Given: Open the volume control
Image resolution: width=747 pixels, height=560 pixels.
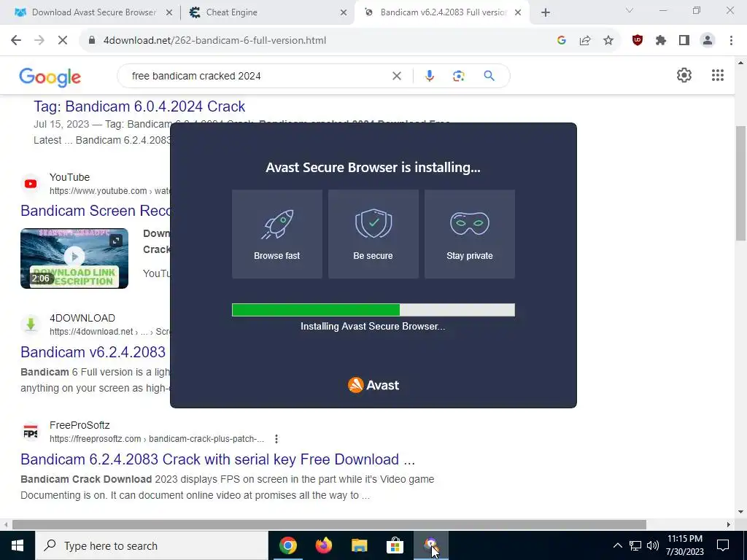Looking at the screenshot, I should 653,545.
